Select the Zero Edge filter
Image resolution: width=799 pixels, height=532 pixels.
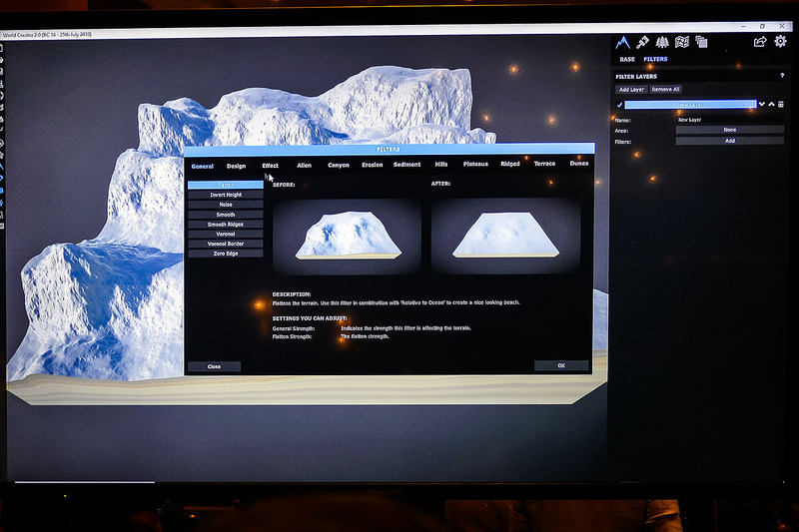coord(226,253)
